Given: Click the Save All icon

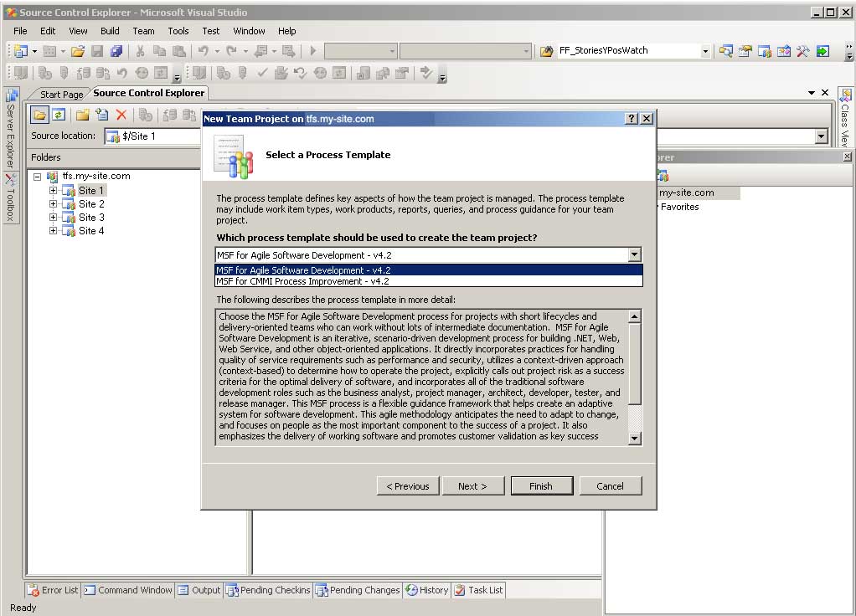Looking at the screenshot, I should tap(116, 51).
